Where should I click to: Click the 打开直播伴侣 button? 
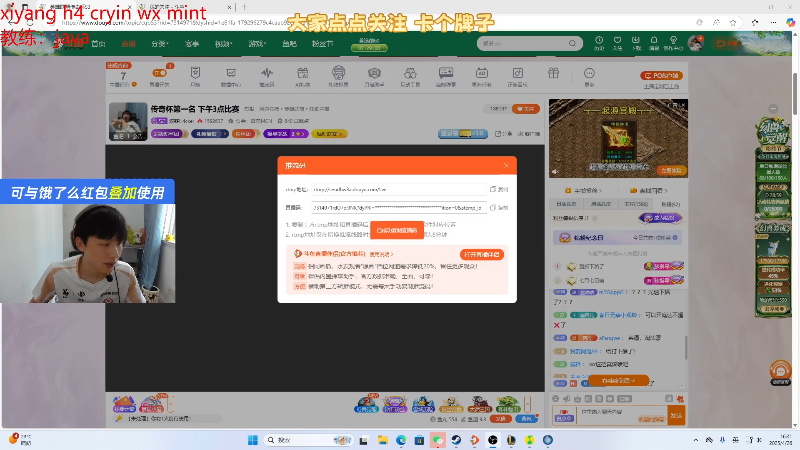click(x=482, y=254)
